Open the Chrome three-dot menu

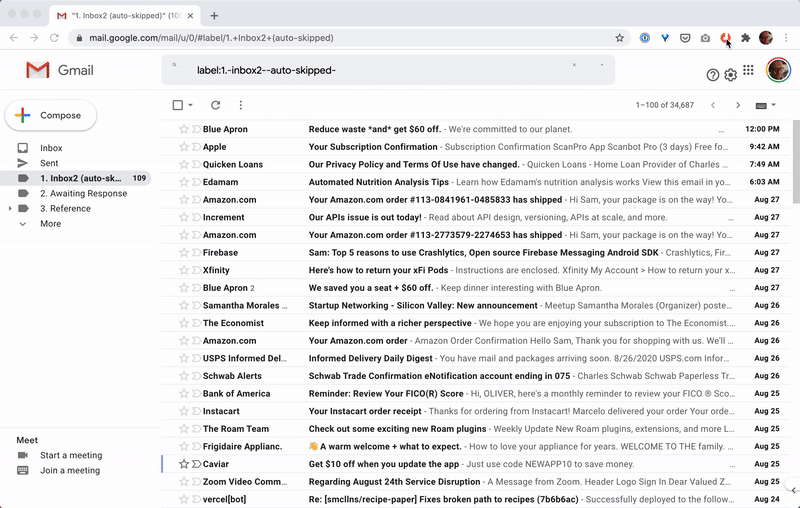(786, 38)
